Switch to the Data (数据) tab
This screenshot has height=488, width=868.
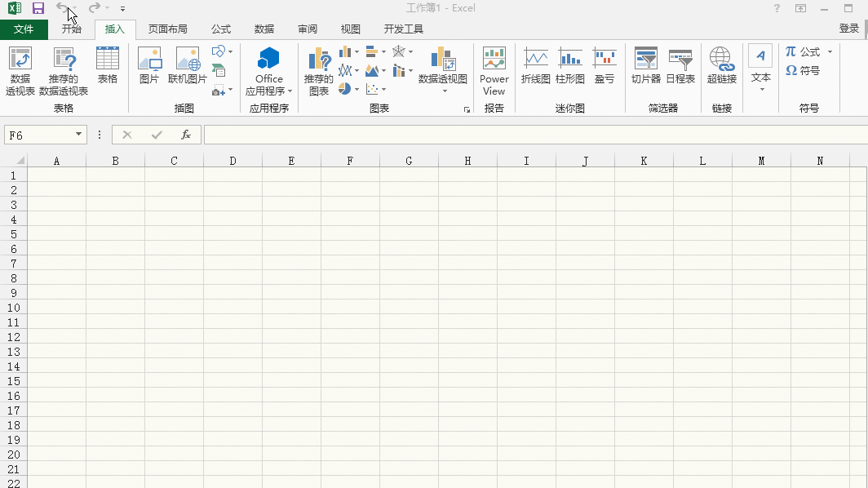pos(264,29)
